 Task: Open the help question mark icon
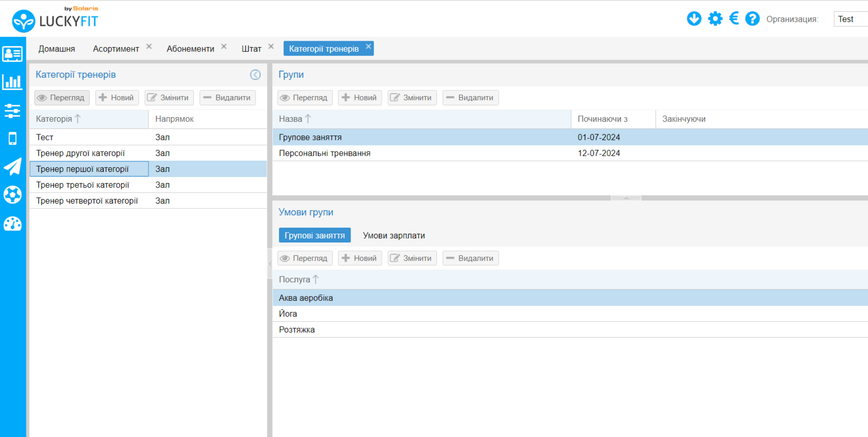pos(752,19)
